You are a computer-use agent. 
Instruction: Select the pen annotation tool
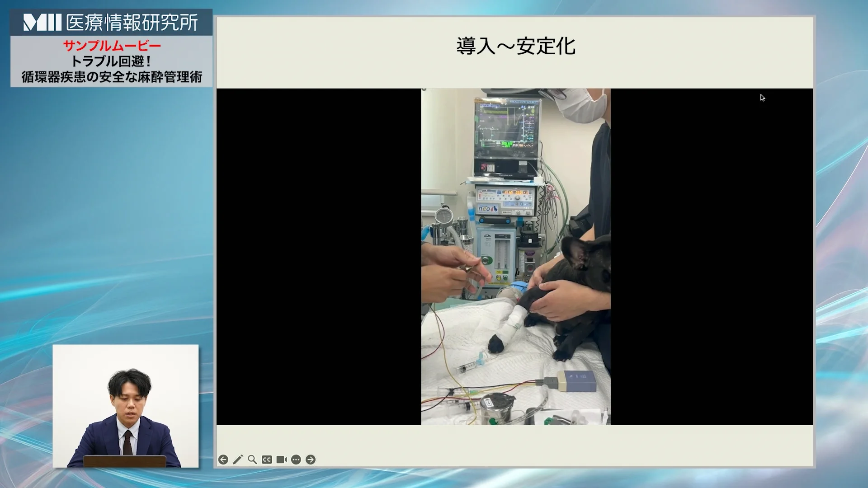238,460
